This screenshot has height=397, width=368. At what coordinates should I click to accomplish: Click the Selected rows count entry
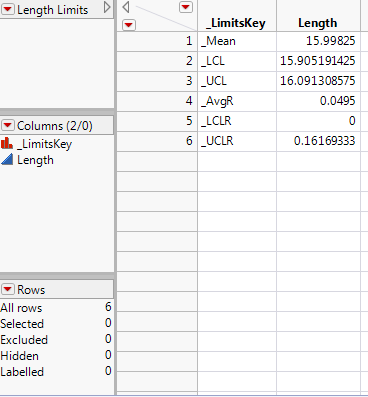[x=56, y=323]
